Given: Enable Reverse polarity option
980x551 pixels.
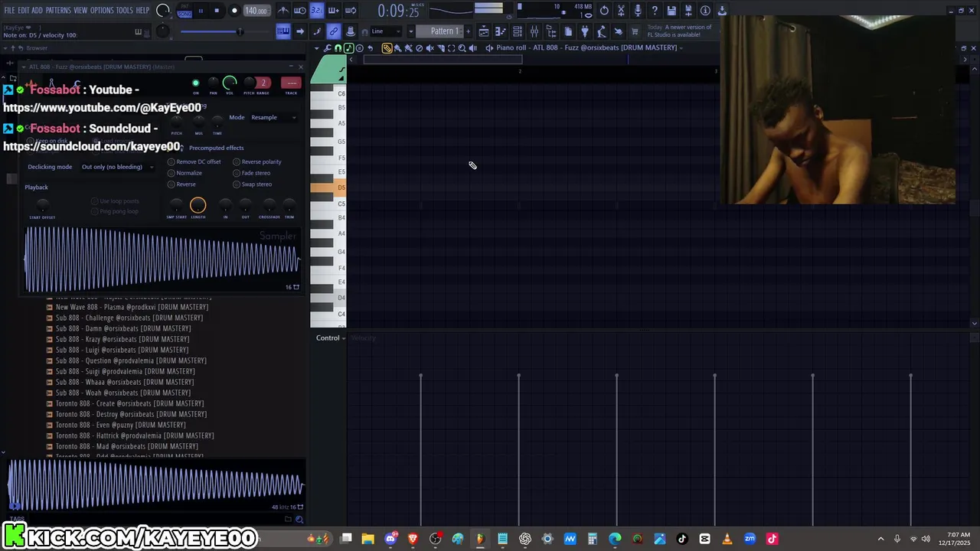Looking at the screenshot, I should (256, 161).
